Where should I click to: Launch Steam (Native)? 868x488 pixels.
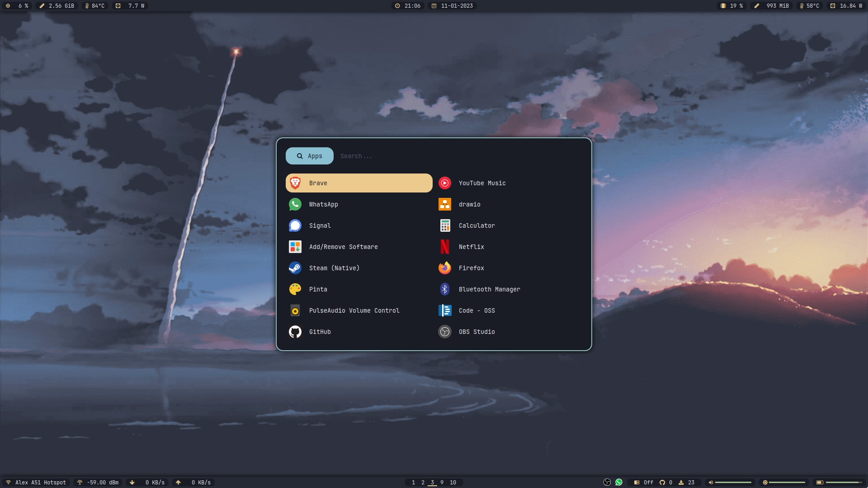334,268
